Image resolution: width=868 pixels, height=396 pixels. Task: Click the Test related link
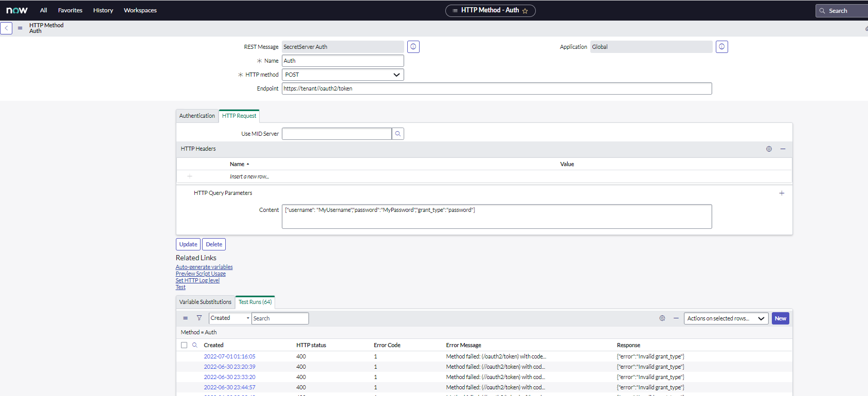point(180,287)
